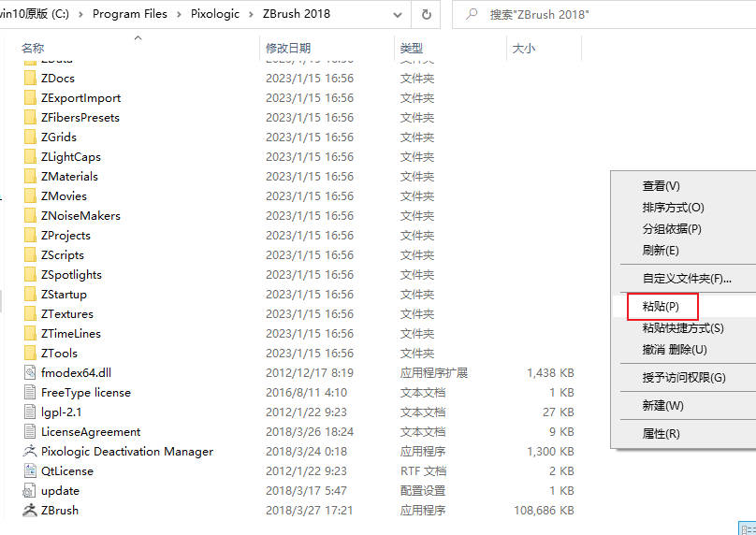Click the ZLightCaps folder icon
The width and height of the screenshot is (756, 535).
[x=30, y=156]
